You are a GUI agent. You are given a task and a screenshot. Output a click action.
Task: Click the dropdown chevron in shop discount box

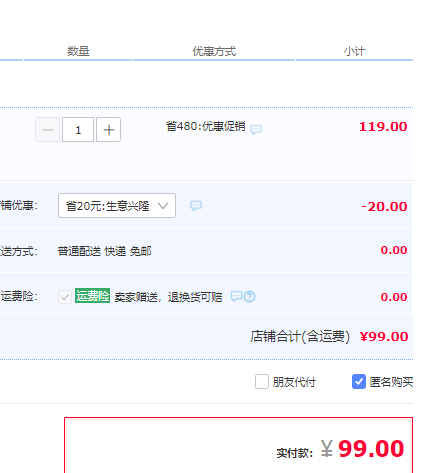click(x=163, y=206)
